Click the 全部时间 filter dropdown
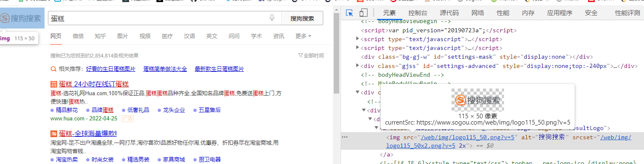Viewport: 644px width, 164px height. (311, 55)
